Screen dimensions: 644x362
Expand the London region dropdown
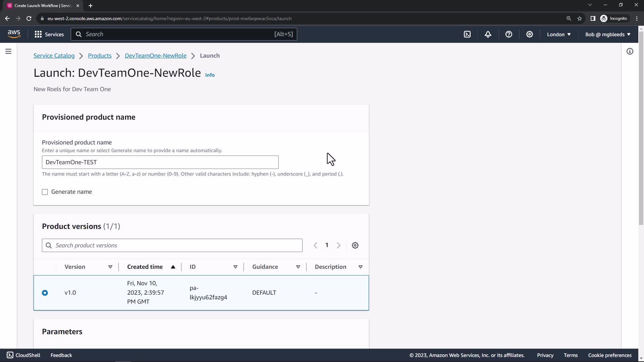click(x=559, y=34)
